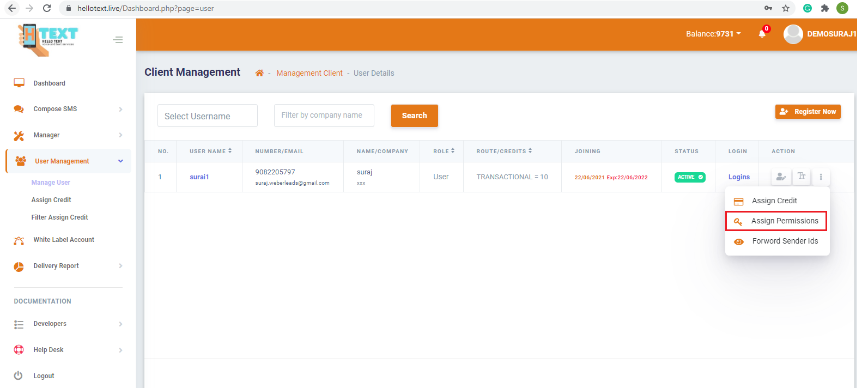Viewport: 868px width, 388px height.
Task: Open the three-dot more actions menu
Action: 821,177
